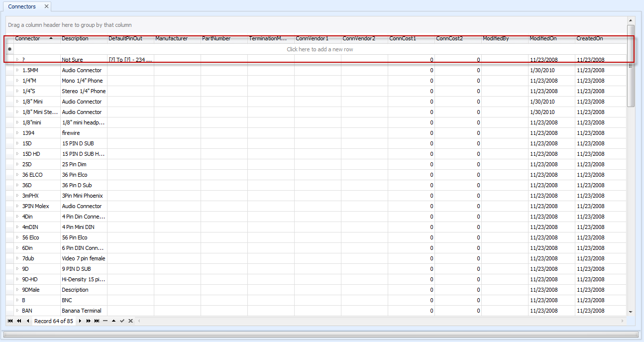The width and height of the screenshot is (644, 342).
Task: Select the '9 PIN D SUB' description cell
Action: 84,269
